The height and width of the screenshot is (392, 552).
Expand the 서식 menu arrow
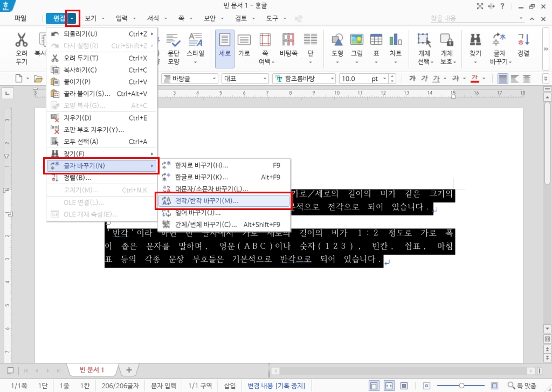[x=165, y=18]
